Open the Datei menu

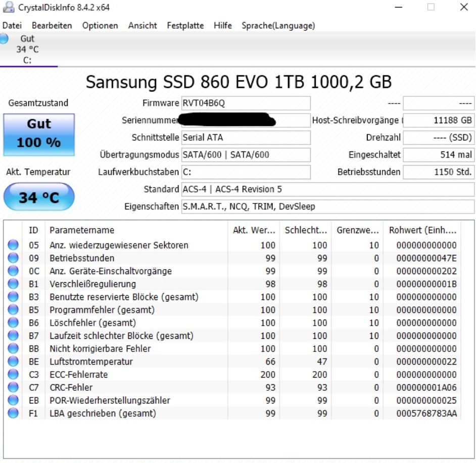tap(12, 25)
